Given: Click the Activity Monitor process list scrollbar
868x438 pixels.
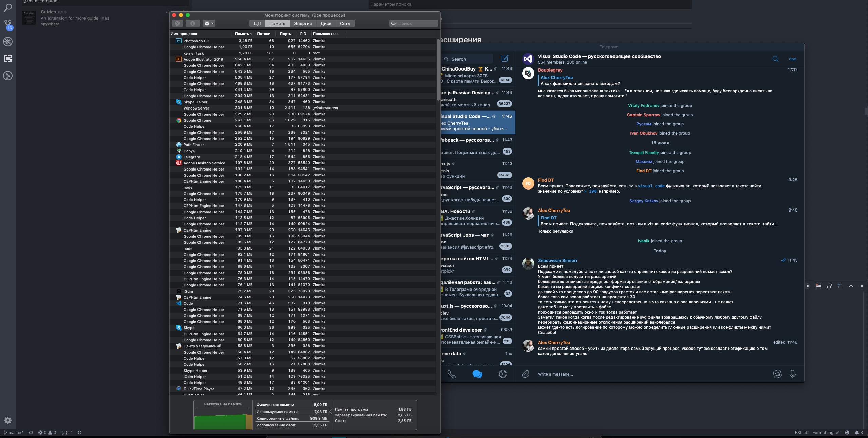Looking at the screenshot, I should click(x=438, y=69).
